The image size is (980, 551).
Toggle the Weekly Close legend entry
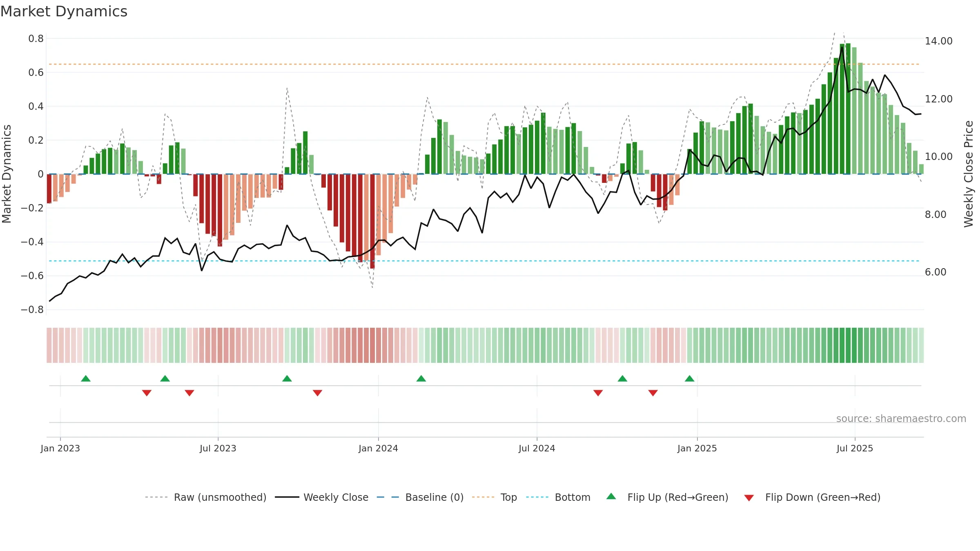[x=321, y=497]
